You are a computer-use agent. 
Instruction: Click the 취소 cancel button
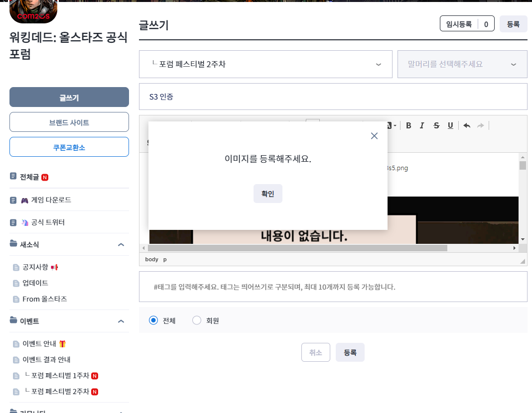pyautogui.click(x=315, y=352)
